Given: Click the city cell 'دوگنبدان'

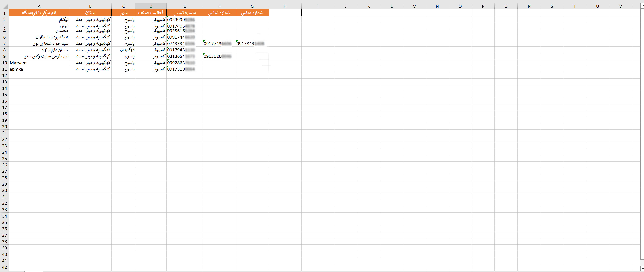Looking at the screenshot, I should coord(124,50).
